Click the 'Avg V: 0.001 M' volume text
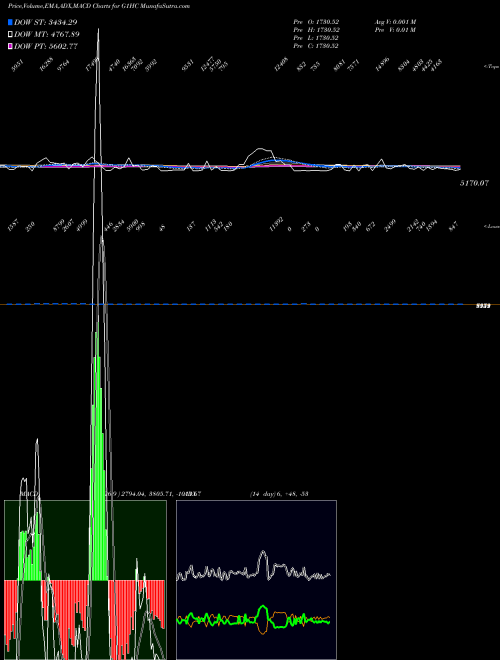This screenshot has height=660, width=500. 396,22
